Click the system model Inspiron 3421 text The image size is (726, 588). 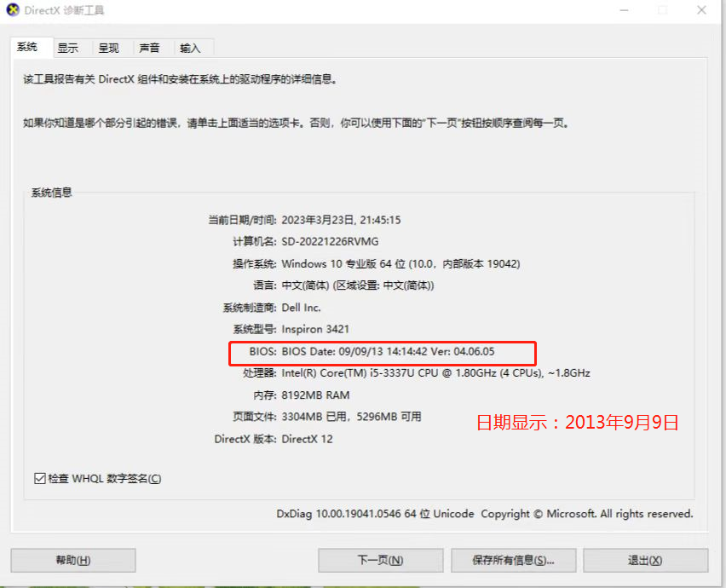click(x=315, y=329)
